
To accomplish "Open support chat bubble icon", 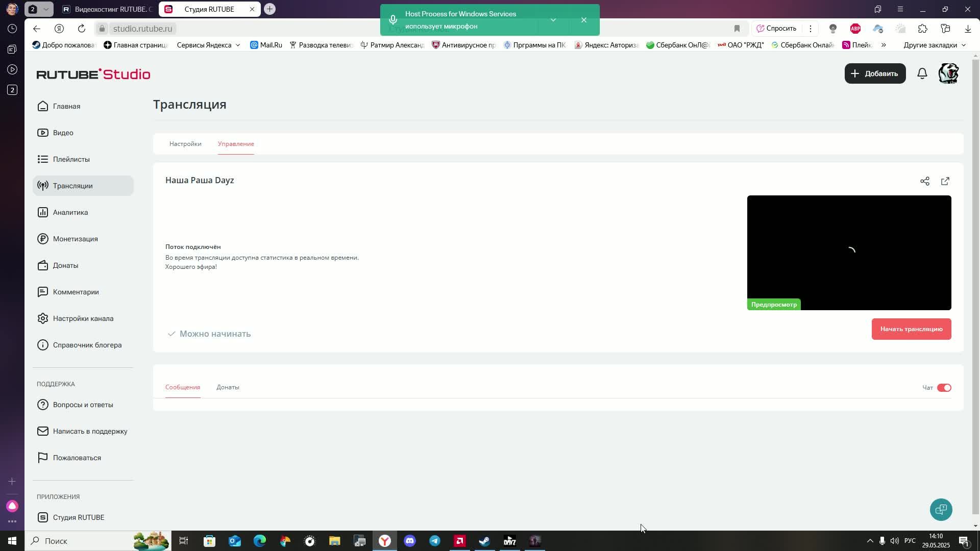I will (x=941, y=509).
